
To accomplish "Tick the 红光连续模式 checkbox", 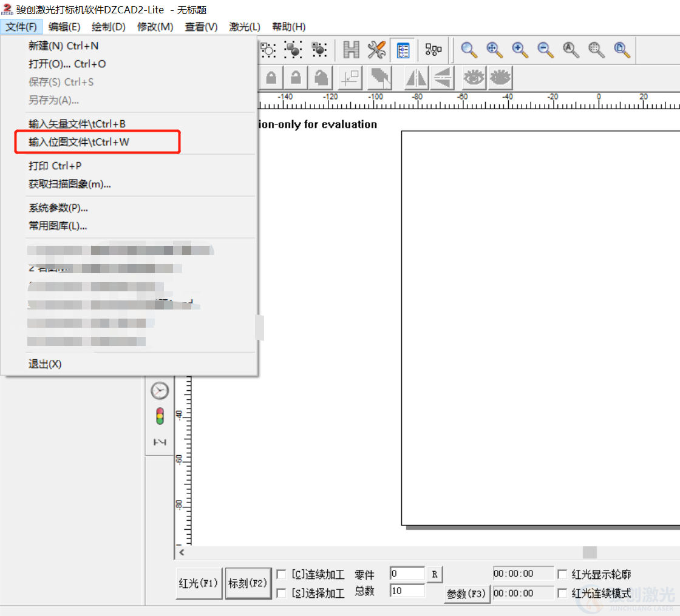I will (562, 592).
